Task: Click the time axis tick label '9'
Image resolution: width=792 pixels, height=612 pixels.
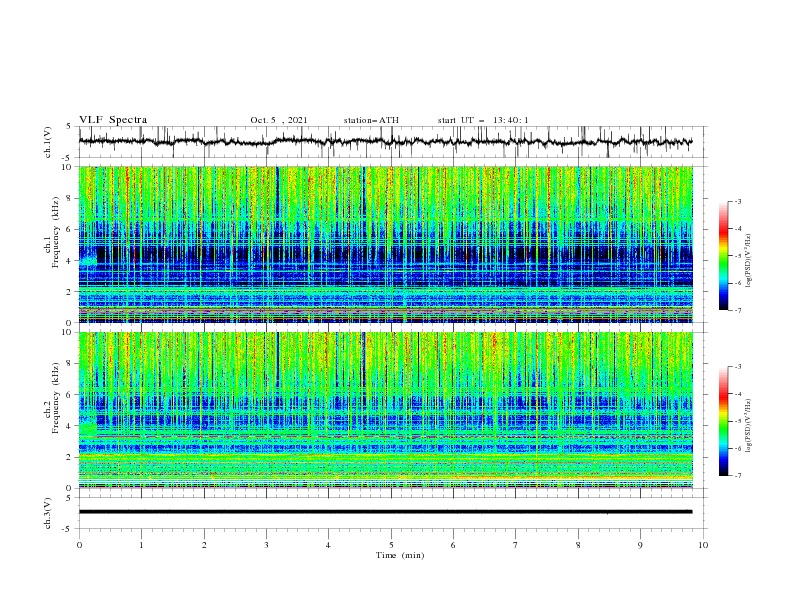Action: point(640,545)
